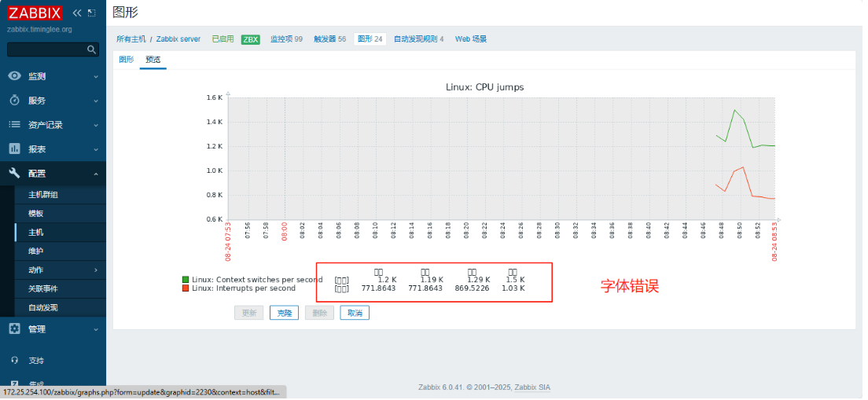868x400 pixels.
Task: Open 模板 in the sidebar
Action: 36,214
